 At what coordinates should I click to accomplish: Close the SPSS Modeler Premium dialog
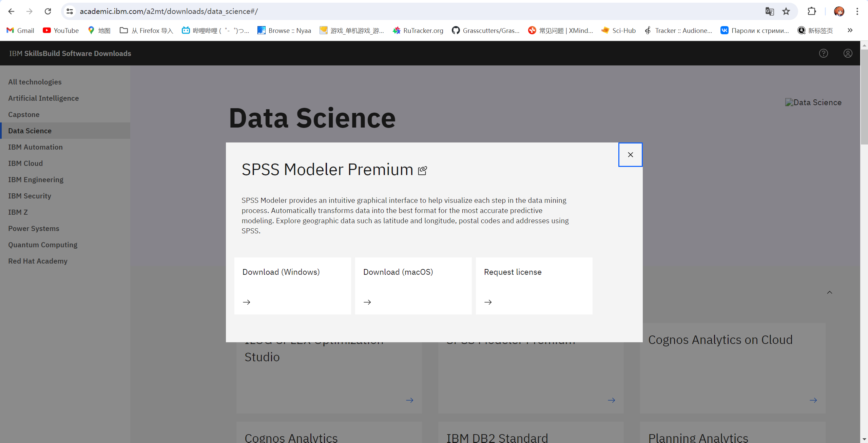630,155
